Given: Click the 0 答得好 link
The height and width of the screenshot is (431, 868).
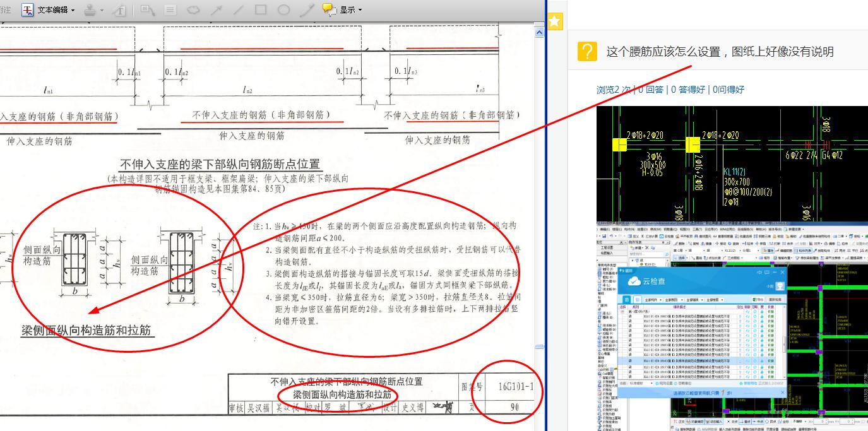Looking at the screenshot, I should [x=688, y=90].
